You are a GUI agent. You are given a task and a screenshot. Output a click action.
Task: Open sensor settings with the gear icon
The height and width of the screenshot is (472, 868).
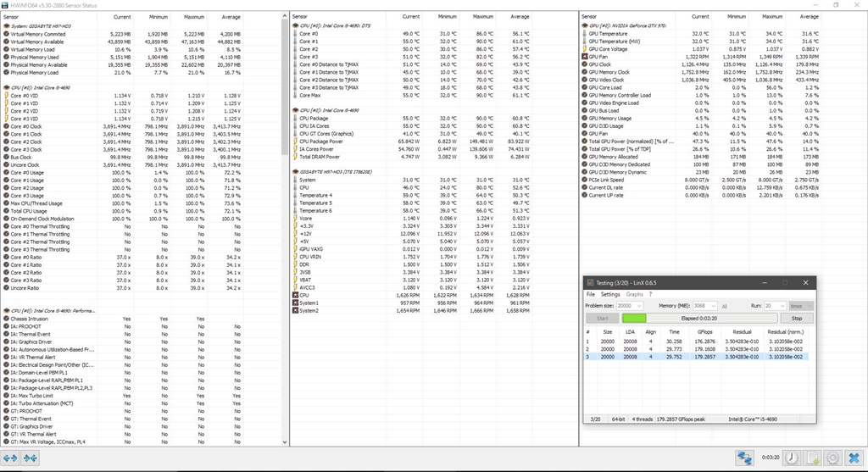pos(833,458)
